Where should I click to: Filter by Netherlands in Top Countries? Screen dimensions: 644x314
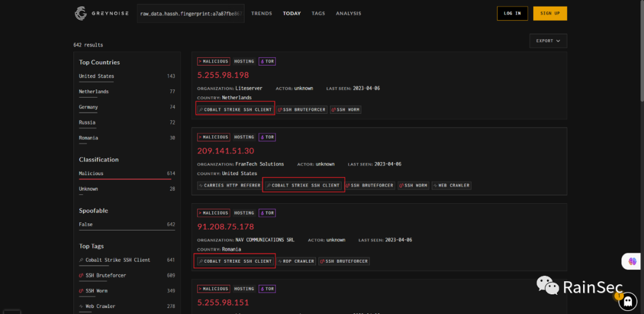[x=127, y=92]
